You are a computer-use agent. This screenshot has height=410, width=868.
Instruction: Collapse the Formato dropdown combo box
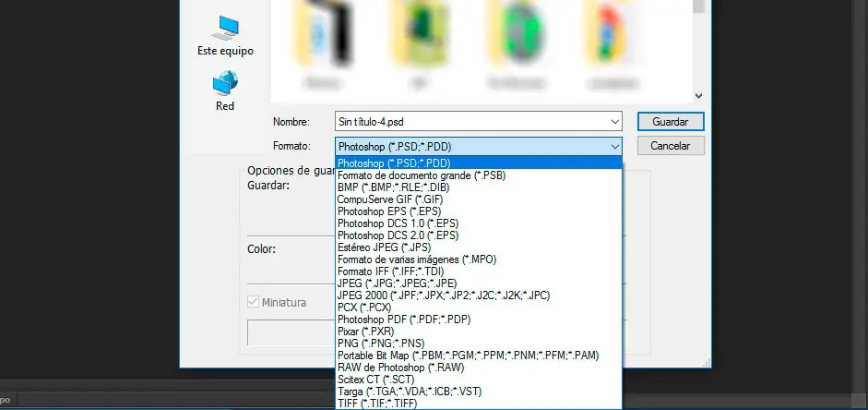point(479,146)
